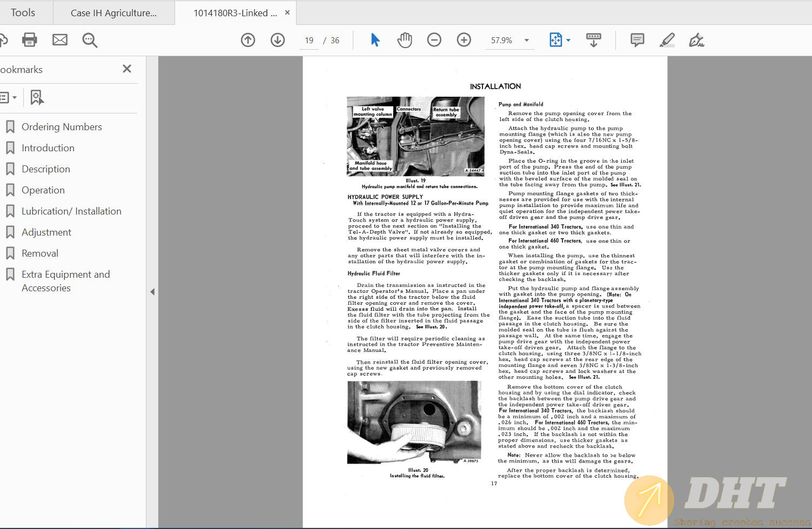Open Extra Equipment and Accessories bookmark
This screenshot has width=812, height=529.
65,281
